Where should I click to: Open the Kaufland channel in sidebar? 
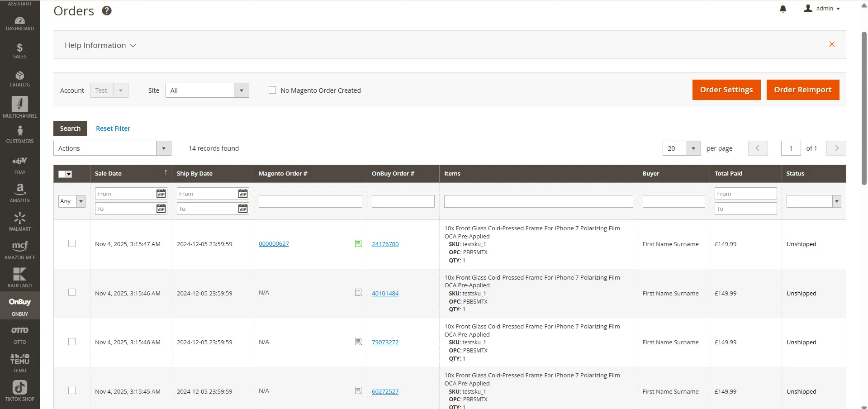click(20, 278)
